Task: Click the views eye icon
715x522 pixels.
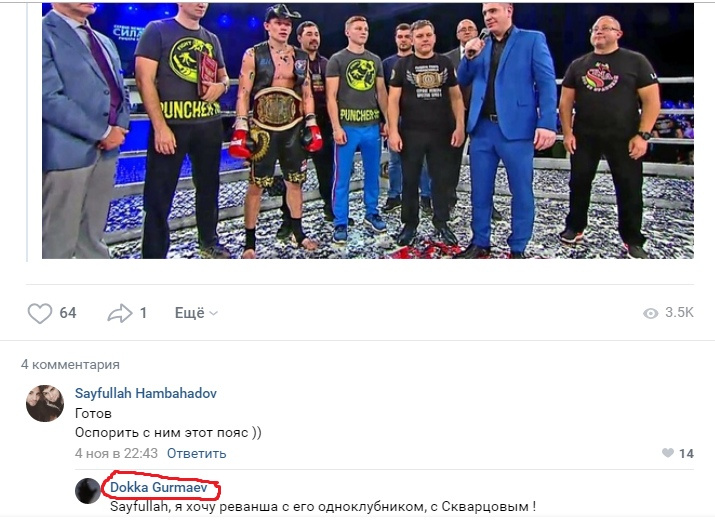Action: (x=651, y=313)
